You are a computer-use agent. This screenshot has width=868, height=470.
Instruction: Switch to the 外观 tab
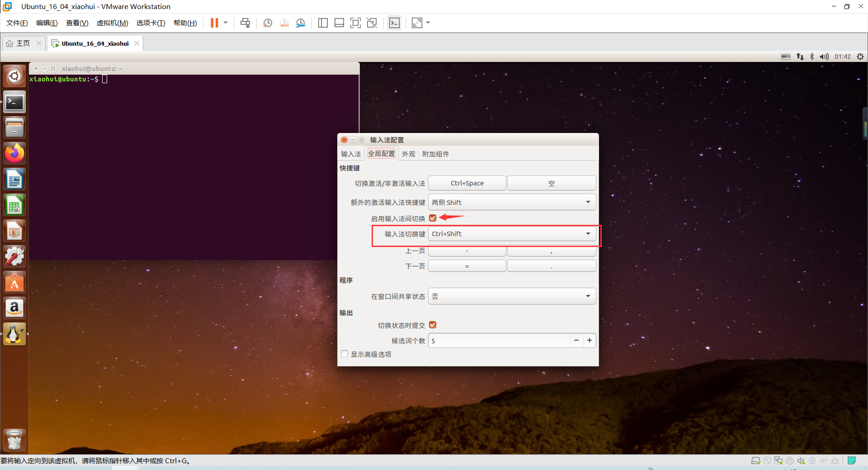pyautogui.click(x=408, y=154)
